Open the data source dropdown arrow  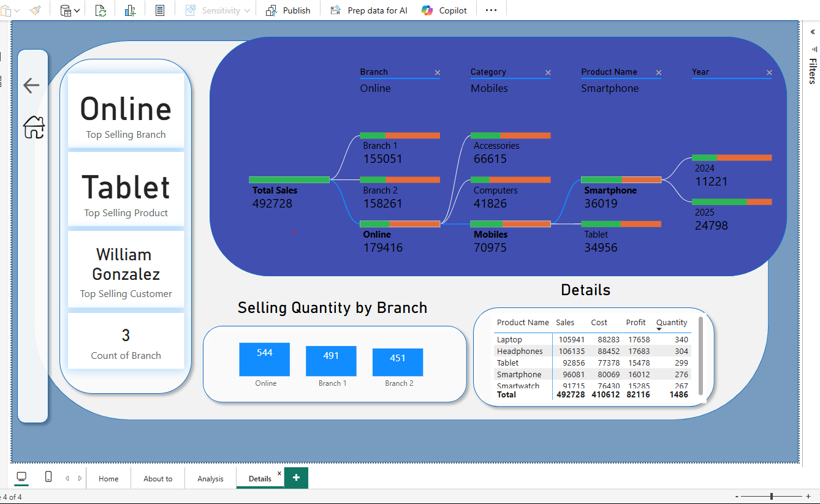[77, 11]
